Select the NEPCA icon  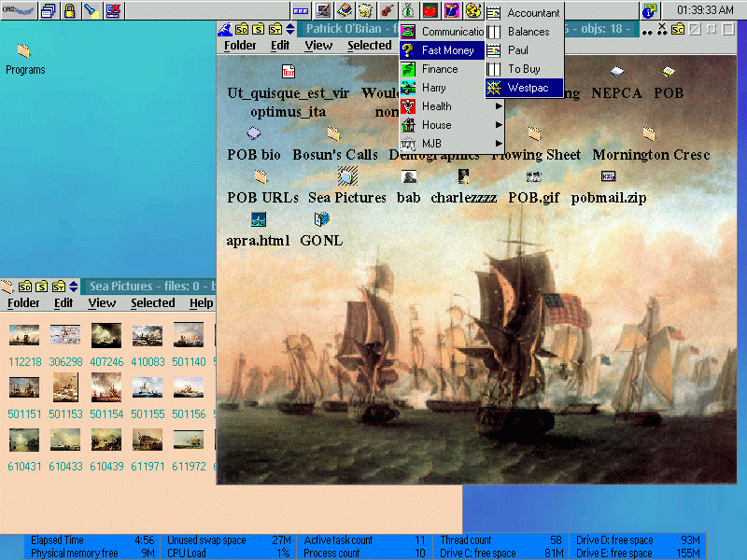(617, 72)
